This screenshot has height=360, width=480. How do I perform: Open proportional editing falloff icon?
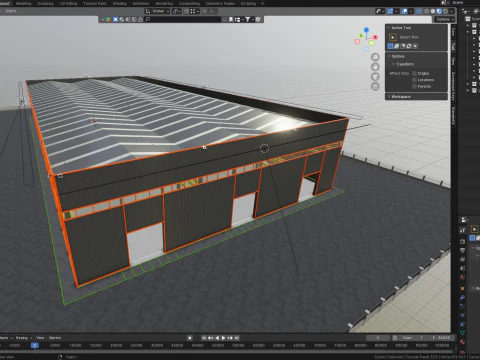coord(212,11)
